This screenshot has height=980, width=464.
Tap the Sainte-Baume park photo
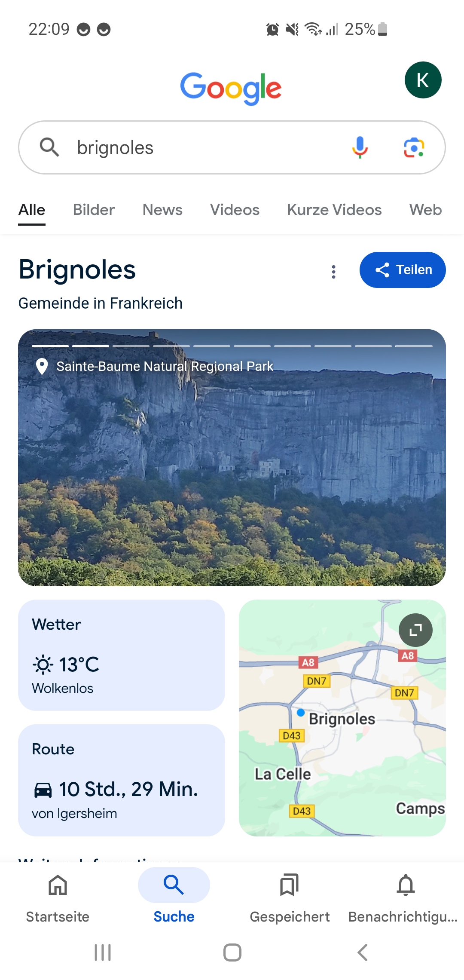[232, 473]
